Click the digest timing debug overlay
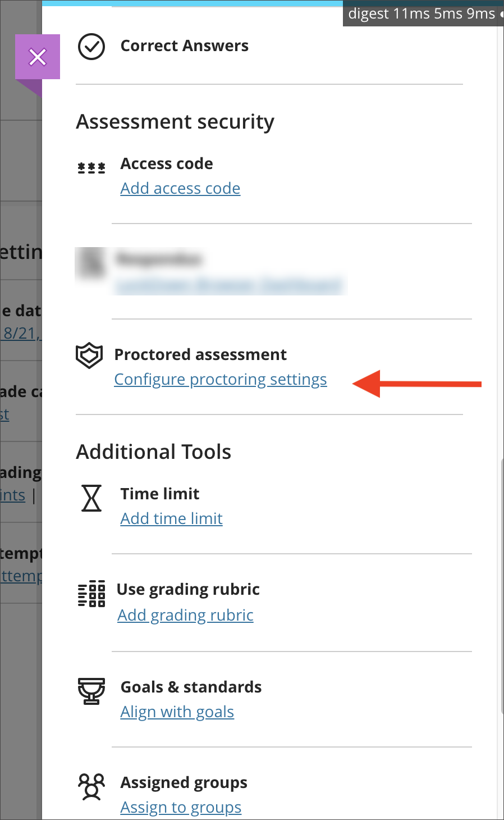Image resolution: width=504 pixels, height=820 pixels. 423,13
